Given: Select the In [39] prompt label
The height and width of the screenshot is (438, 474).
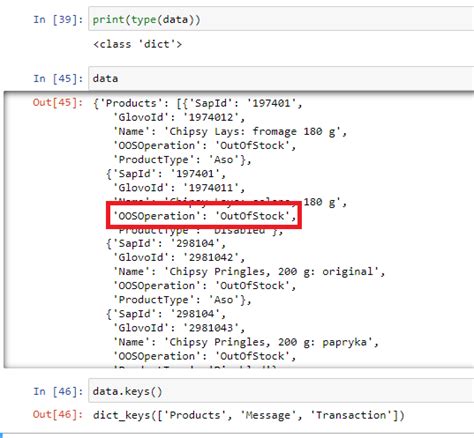Looking at the screenshot, I should (58, 19).
